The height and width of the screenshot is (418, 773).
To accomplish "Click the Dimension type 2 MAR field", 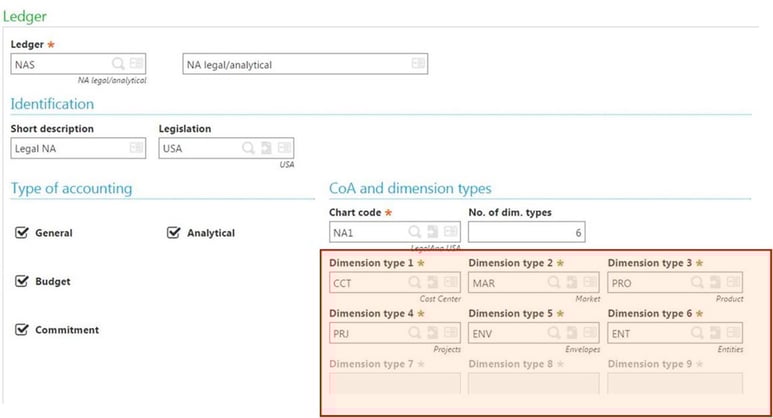I will pyautogui.click(x=534, y=282).
